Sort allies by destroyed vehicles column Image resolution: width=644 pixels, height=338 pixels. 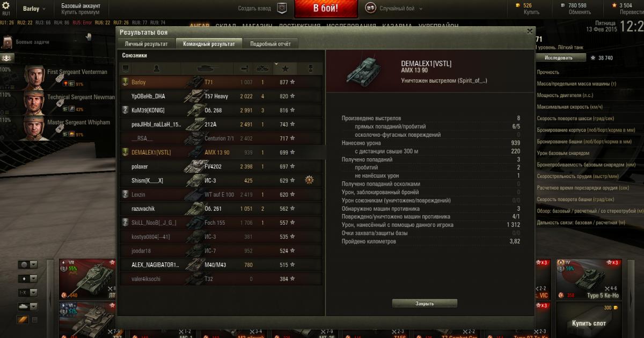point(263,68)
